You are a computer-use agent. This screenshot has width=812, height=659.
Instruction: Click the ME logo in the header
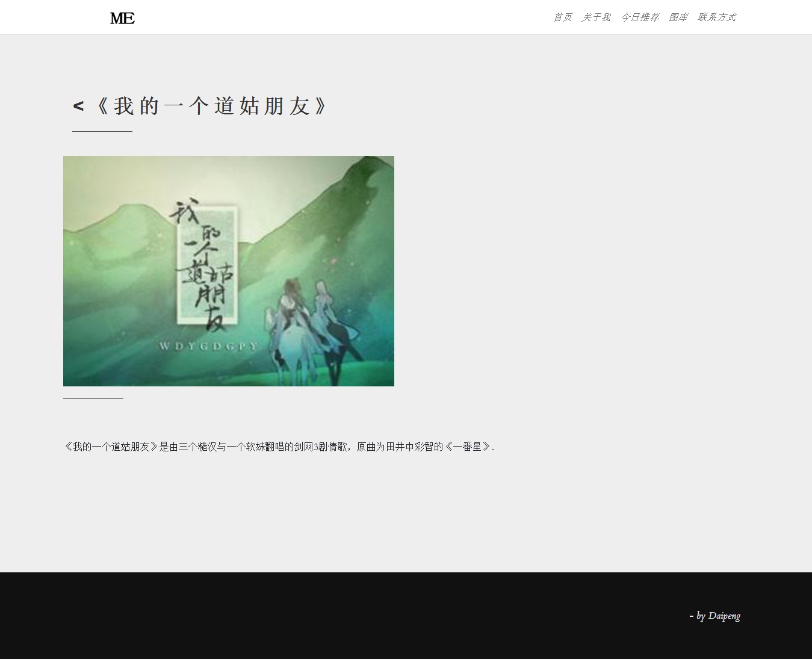[x=122, y=18]
